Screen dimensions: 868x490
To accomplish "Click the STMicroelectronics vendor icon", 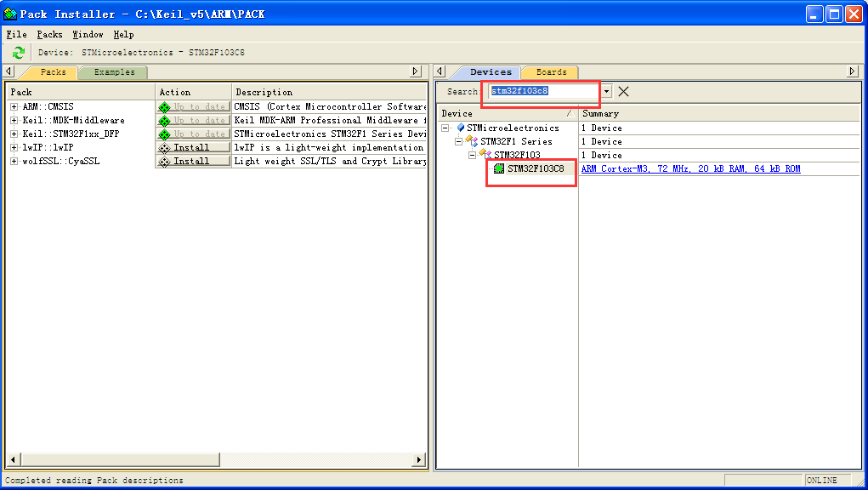I will 461,128.
